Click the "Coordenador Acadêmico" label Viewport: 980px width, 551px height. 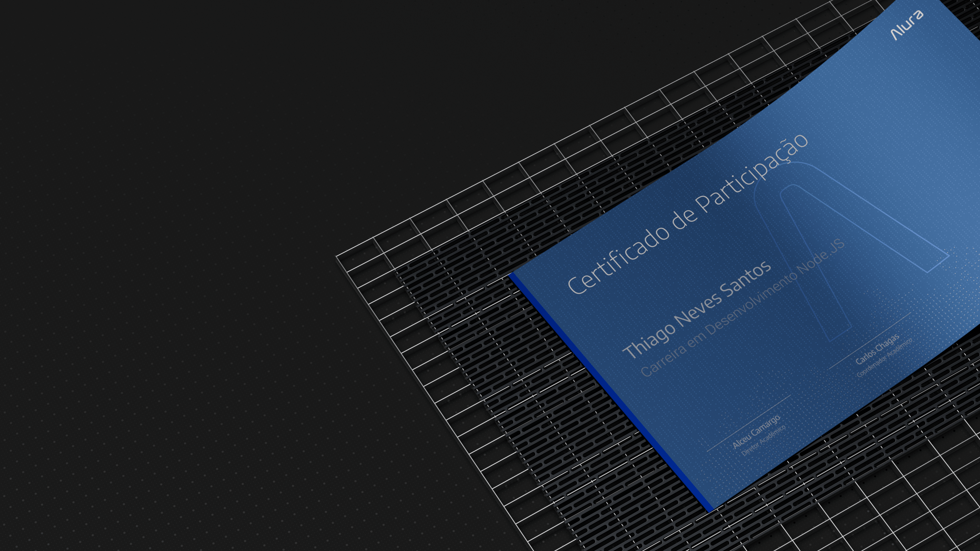coord(884,358)
